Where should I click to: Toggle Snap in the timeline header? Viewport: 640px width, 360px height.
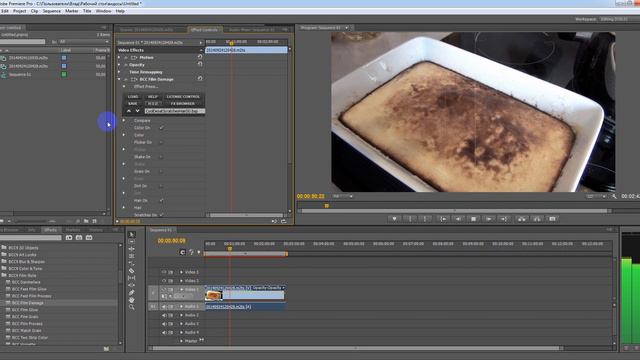[x=182, y=252]
